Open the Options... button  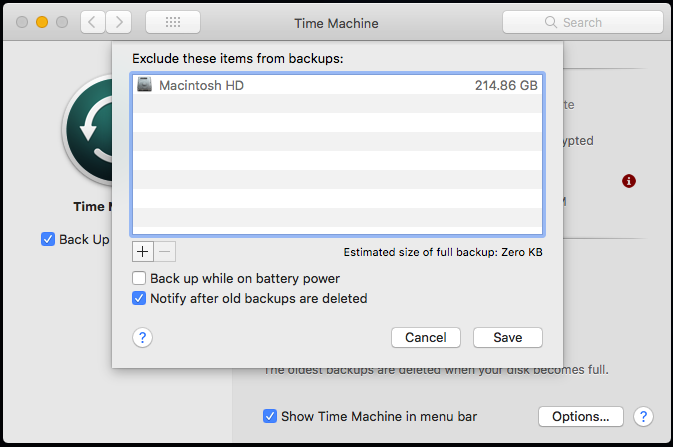580,416
